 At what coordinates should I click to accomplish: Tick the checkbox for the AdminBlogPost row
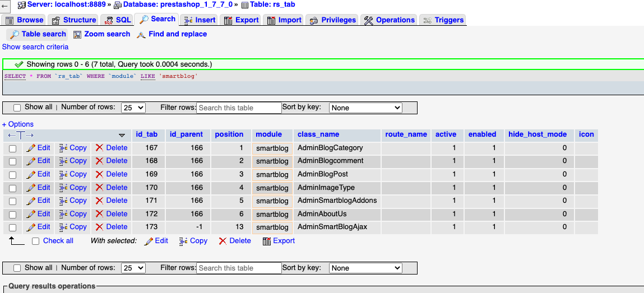13,175
